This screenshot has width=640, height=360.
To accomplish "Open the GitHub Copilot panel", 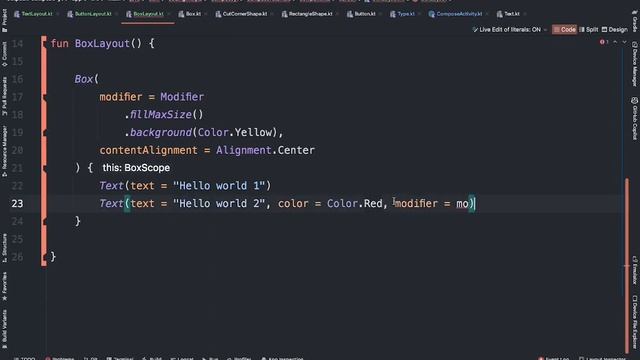I will point(635,119).
